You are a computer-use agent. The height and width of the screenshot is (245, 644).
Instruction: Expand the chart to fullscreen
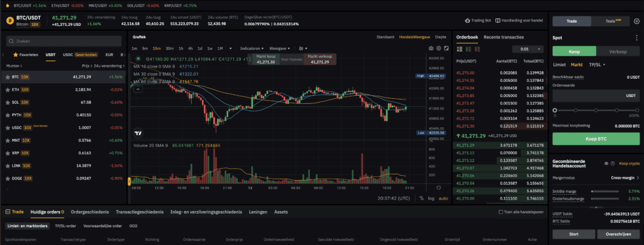click(x=446, y=48)
